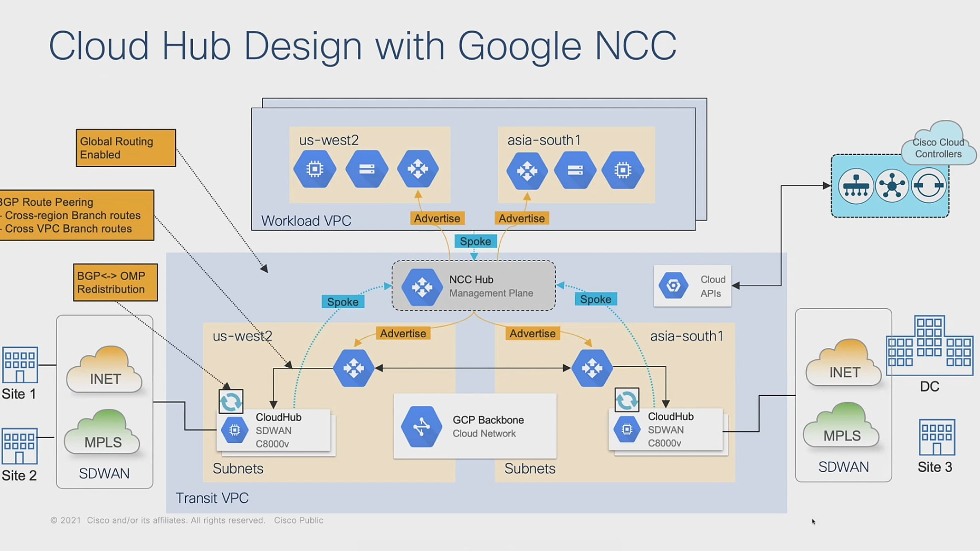
Task: Click the Site 3 building icon
Action: pyautogui.click(x=937, y=437)
